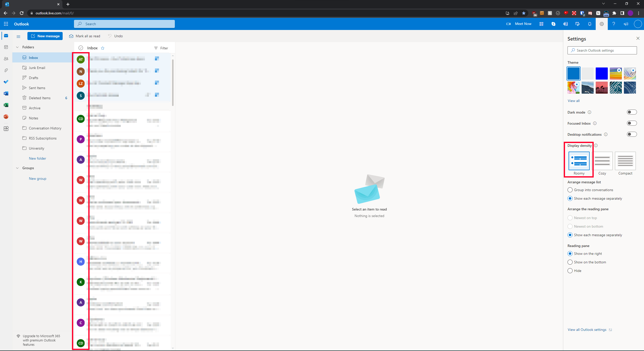The image size is (644, 351).
Task: Open the Filter dropdown in Inbox
Action: pyautogui.click(x=161, y=48)
